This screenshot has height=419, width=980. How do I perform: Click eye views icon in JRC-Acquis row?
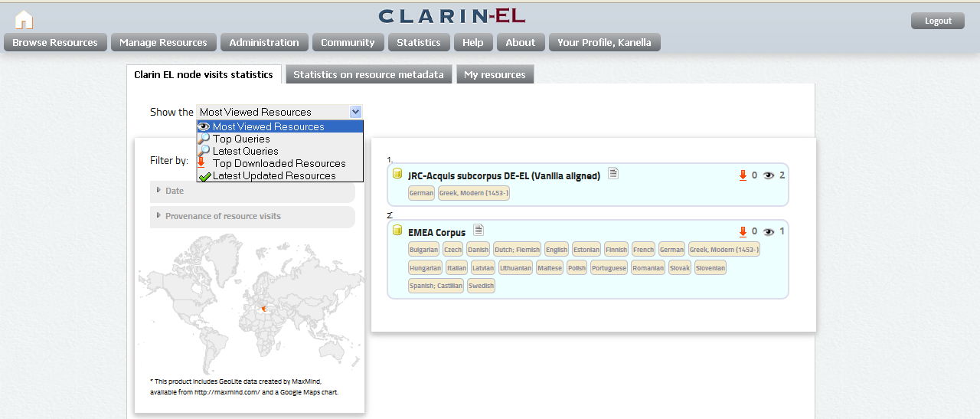769,175
